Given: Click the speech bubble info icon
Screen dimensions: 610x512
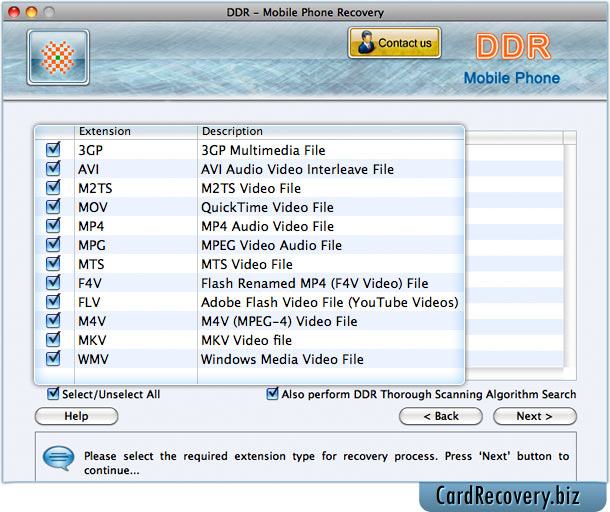Looking at the screenshot, I should click(x=58, y=458).
